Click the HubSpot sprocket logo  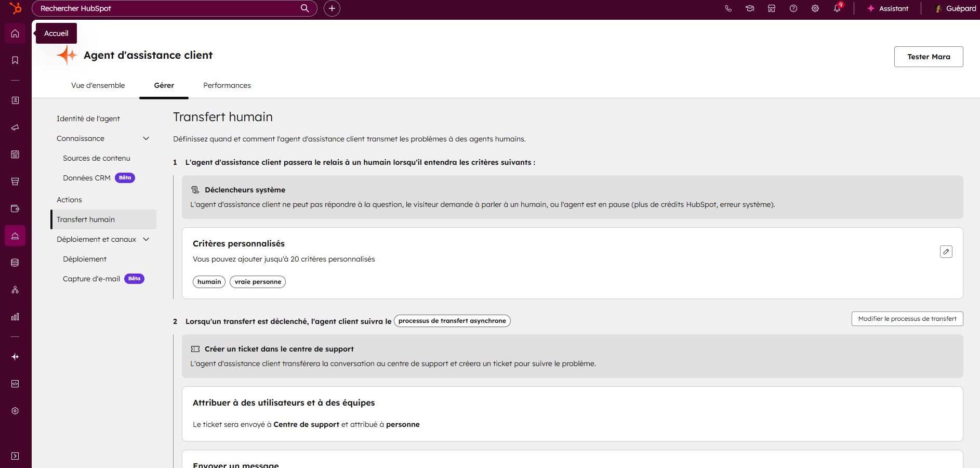click(x=16, y=8)
